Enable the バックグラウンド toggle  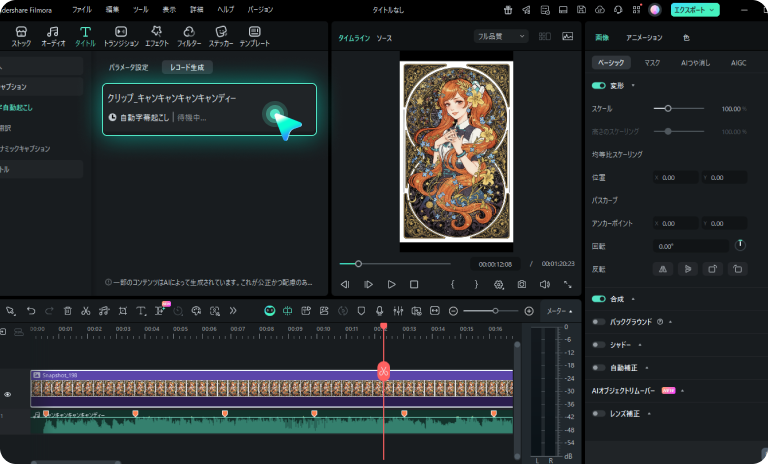[599, 322]
